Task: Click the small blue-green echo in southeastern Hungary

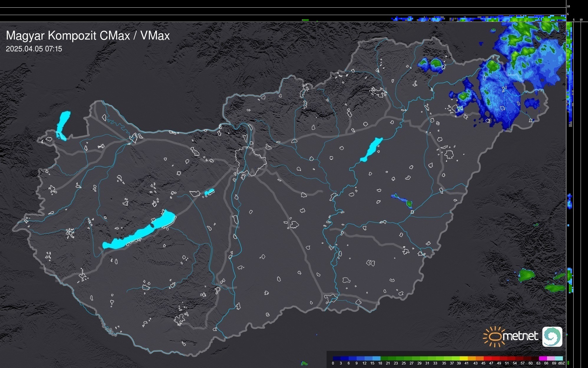Action: pyautogui.click(x=403, y=201)
